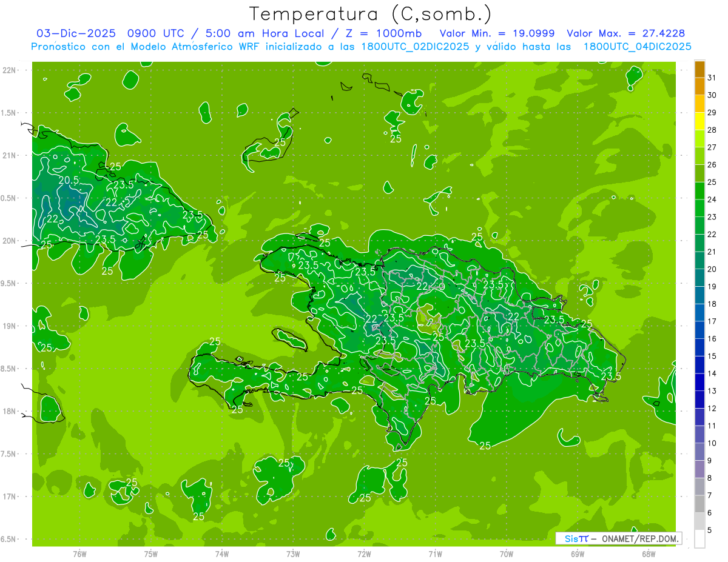Image resolution: width=728 pixels, height=562 pixels.
Task: Click the teal colorbar swatch between 19 and 20
Action: coord(699,278)
